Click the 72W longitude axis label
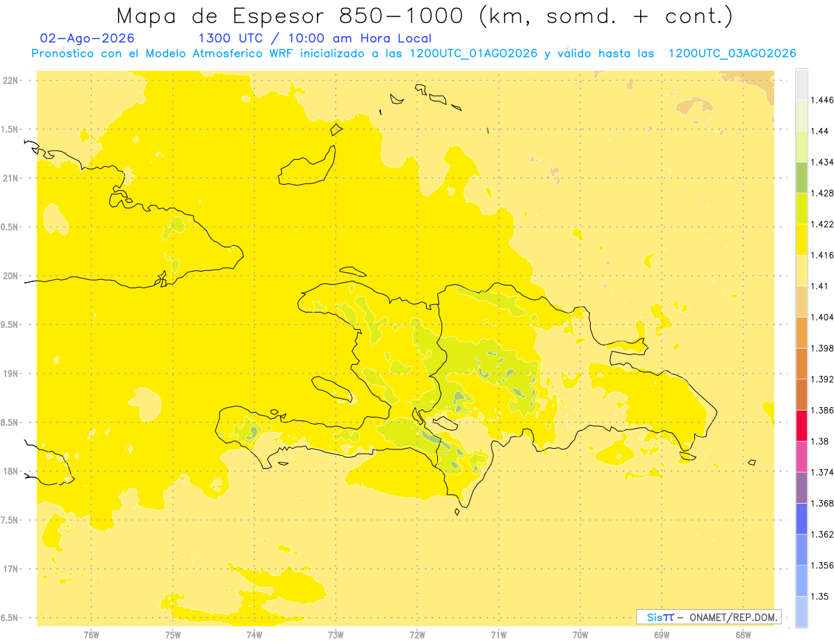 pyautogui.click(x=417, y=634)
